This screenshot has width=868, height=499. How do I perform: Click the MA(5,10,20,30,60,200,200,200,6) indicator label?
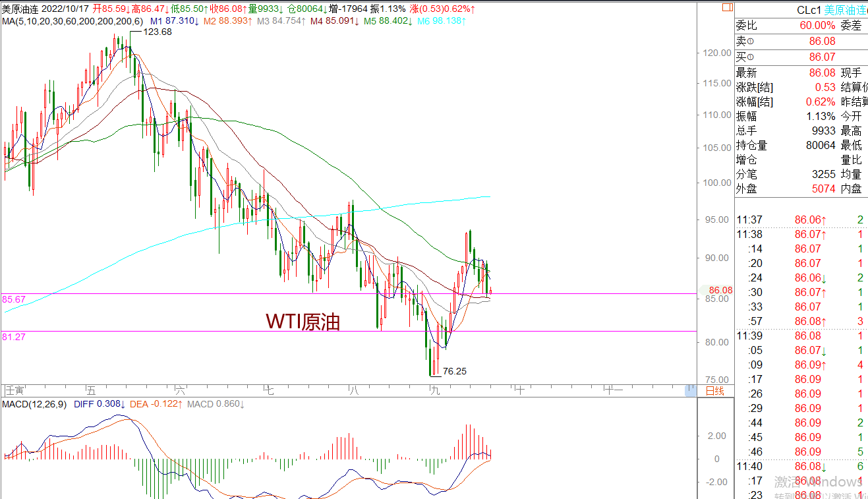tap(71, 21)
